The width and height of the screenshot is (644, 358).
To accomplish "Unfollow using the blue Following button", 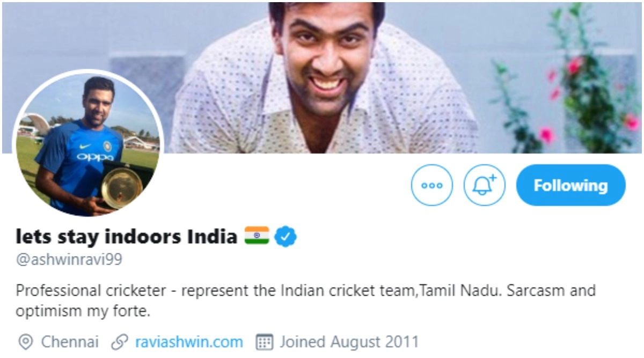I will [x=571, y=185].
